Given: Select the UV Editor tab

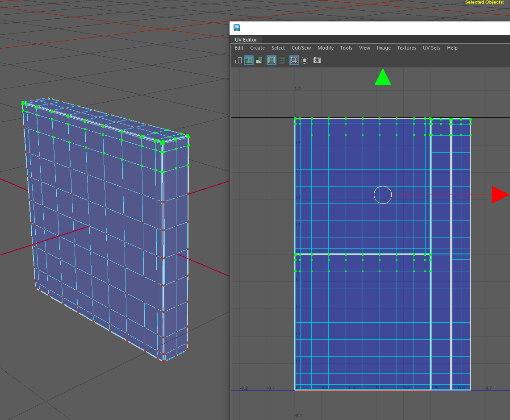Looking at the screenshot, I should point(246,40).
